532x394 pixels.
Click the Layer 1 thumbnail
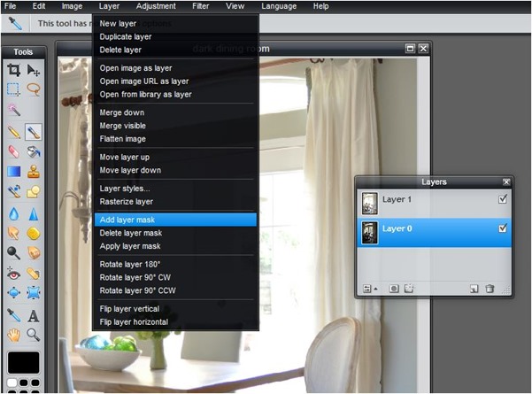coord(369,204)
